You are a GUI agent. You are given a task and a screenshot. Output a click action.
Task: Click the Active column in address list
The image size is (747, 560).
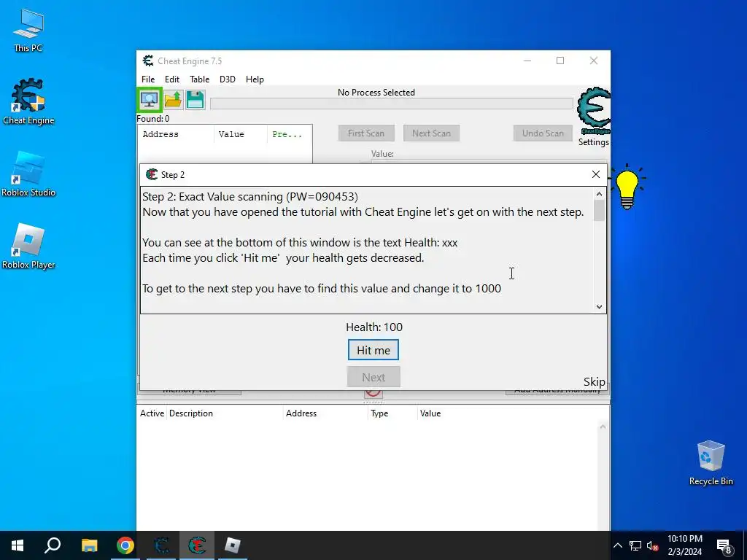click(152, 413)
